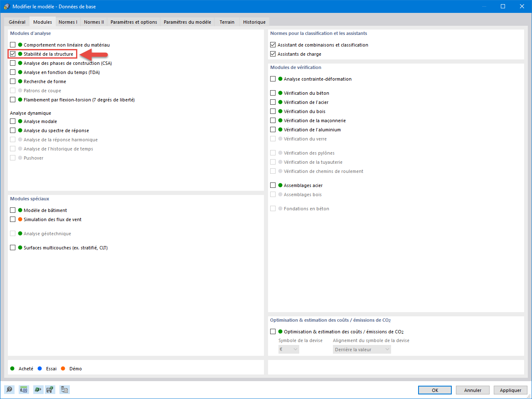
Task: Tick Vérification du béton checkbox
Action: [x=273, y=93]
